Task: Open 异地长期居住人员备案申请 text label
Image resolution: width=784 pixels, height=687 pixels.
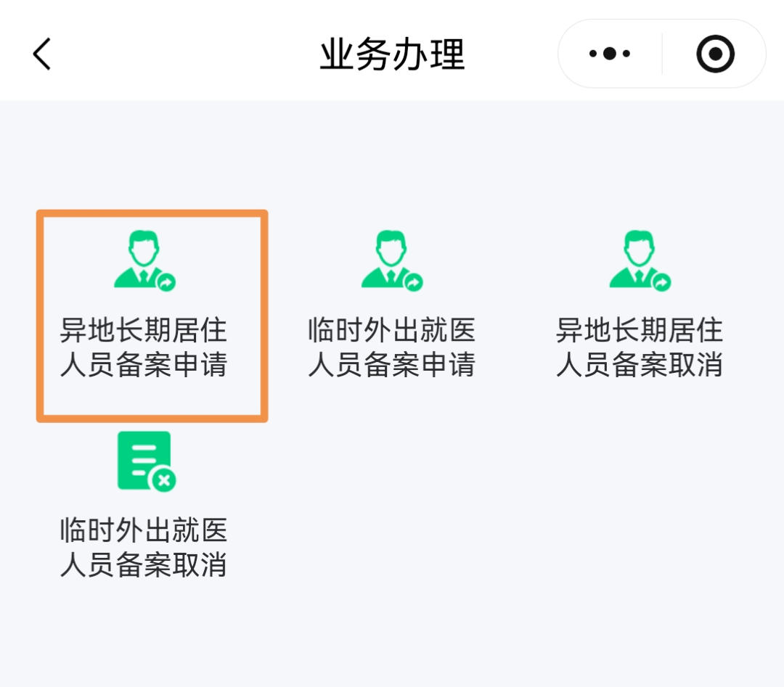Action: click(x=144, y=347)
